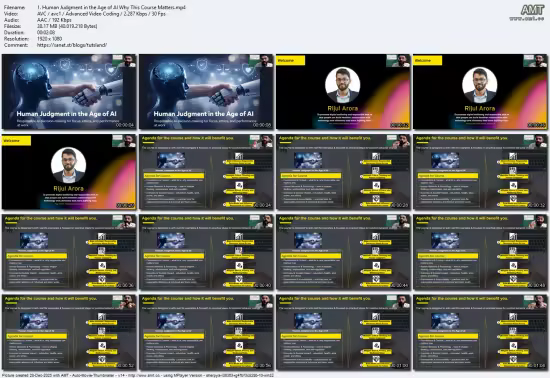The height and width of the screenshot is (378, 550).
Task: Click the 'Resolution:' label
Action: 16,39
